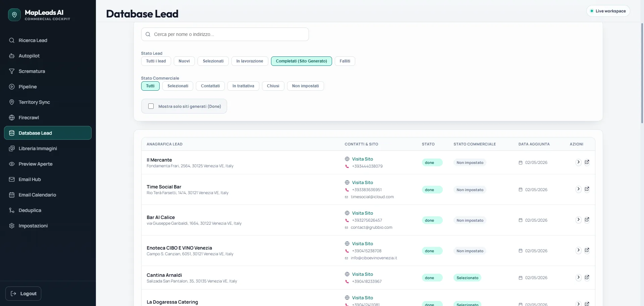This screenshot has height=306, width=644.
Task: Expand the Time Social Bar row chevron
Action: pos(578,189)
